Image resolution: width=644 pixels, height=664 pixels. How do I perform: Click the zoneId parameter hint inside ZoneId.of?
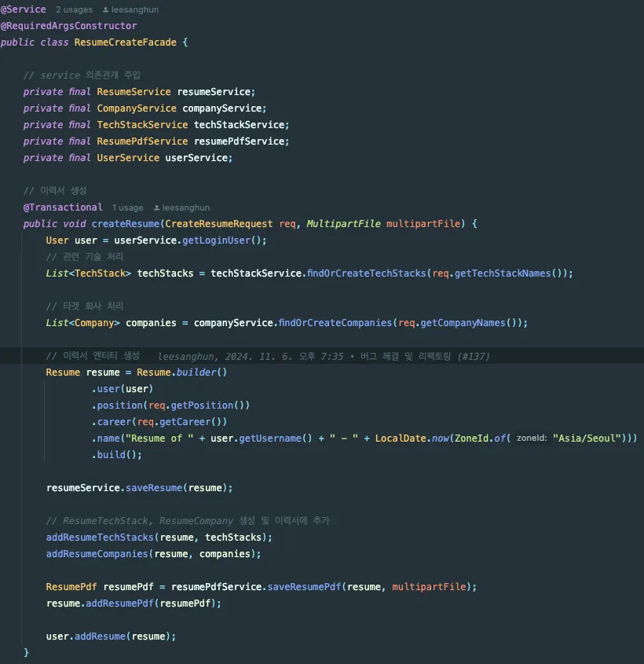point(532,438)
